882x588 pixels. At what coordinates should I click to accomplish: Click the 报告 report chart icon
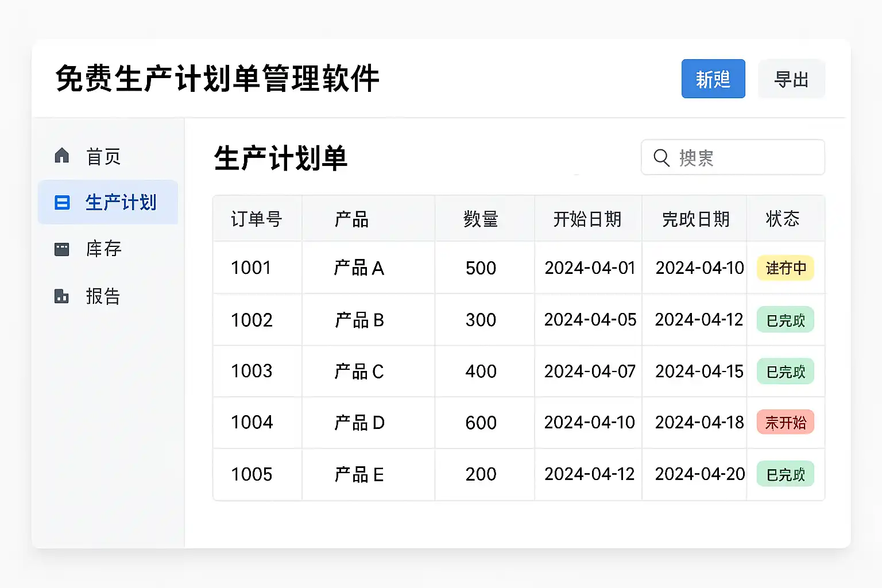pyautogui.click(x=62, y=296)
